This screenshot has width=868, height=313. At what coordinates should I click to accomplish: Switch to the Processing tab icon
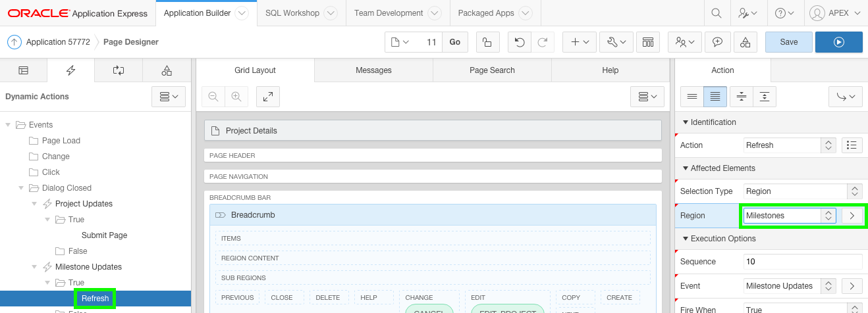(119, 70)
